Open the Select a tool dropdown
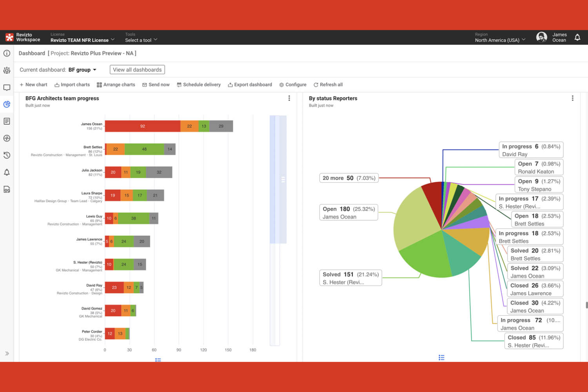Screen dimensions: 588x392 141,40
